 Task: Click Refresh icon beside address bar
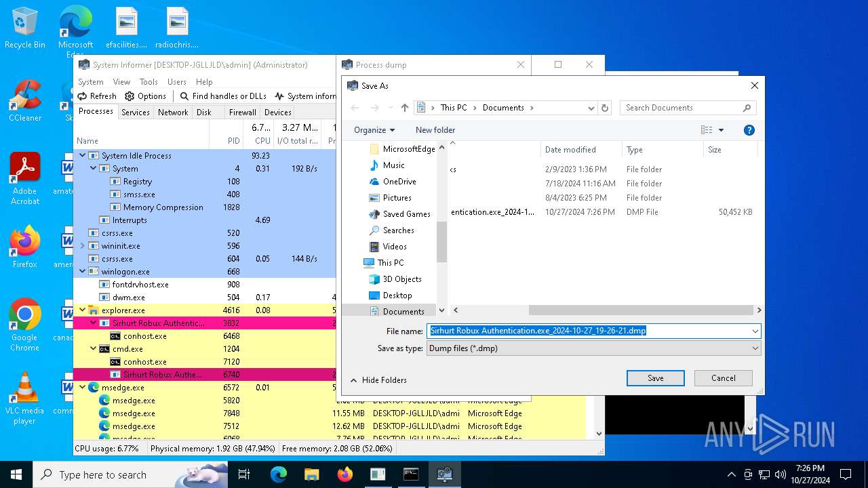point(606,108)
